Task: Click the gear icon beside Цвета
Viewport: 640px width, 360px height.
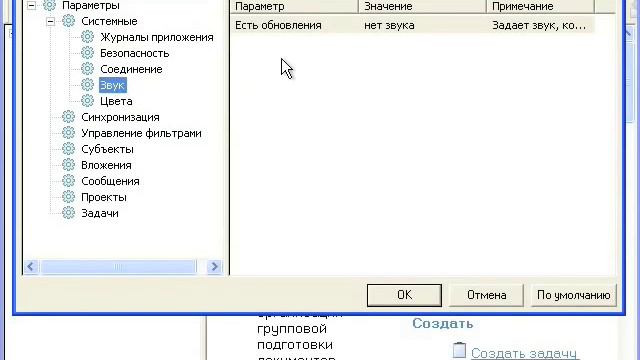Action: point(87,101)
